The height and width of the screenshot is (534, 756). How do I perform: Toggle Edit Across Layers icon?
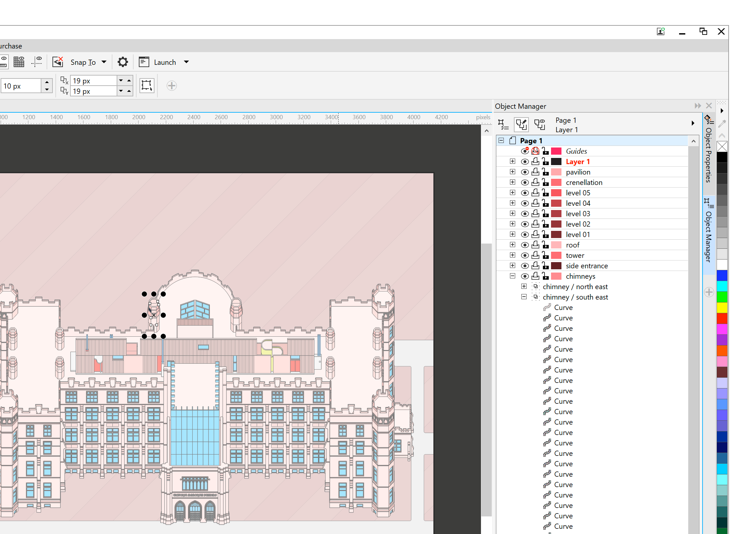pos(521,124)
